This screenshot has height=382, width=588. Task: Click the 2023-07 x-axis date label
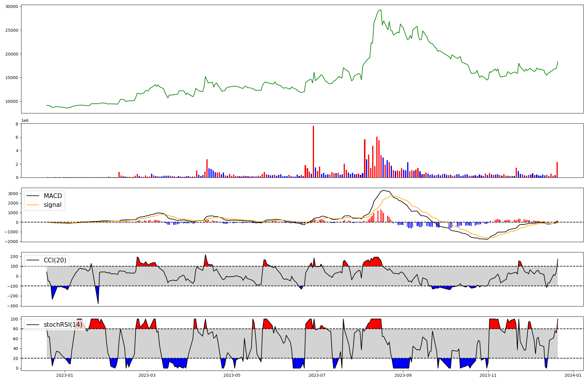click(x=317, y=375)
